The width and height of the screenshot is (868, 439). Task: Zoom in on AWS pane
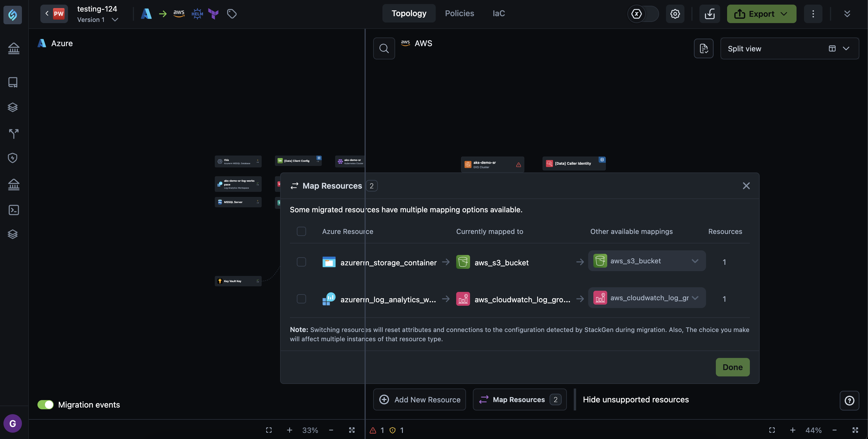792,430
